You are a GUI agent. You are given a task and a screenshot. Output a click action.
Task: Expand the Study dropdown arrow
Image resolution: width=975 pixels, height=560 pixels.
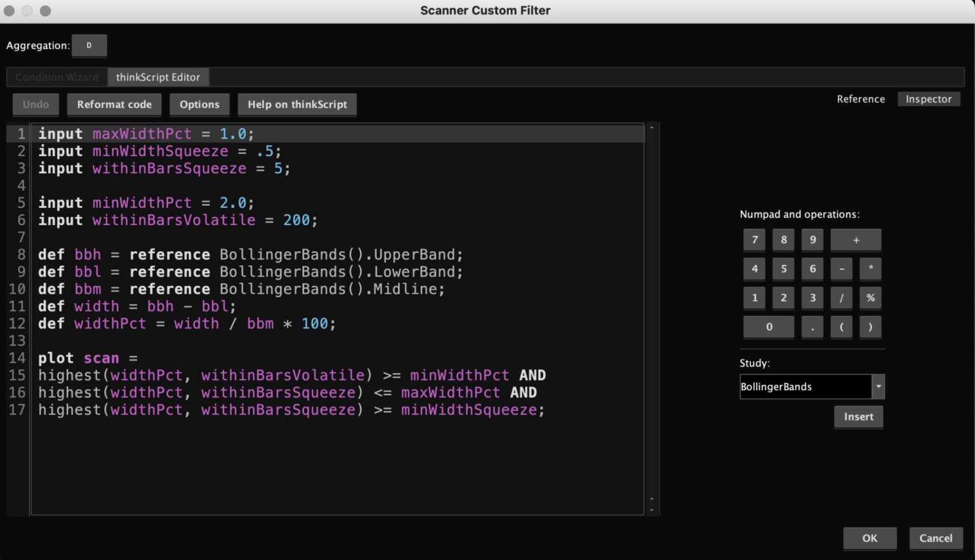click(879, 387)
